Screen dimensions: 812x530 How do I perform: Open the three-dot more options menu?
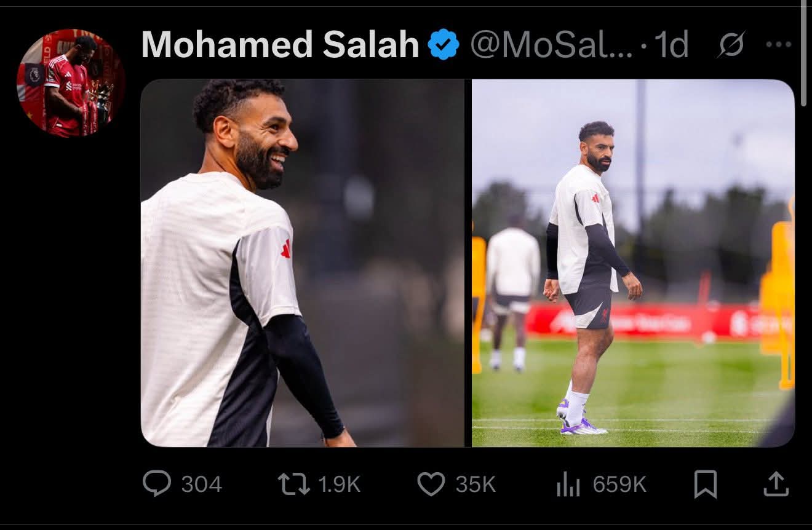[778, 44]
